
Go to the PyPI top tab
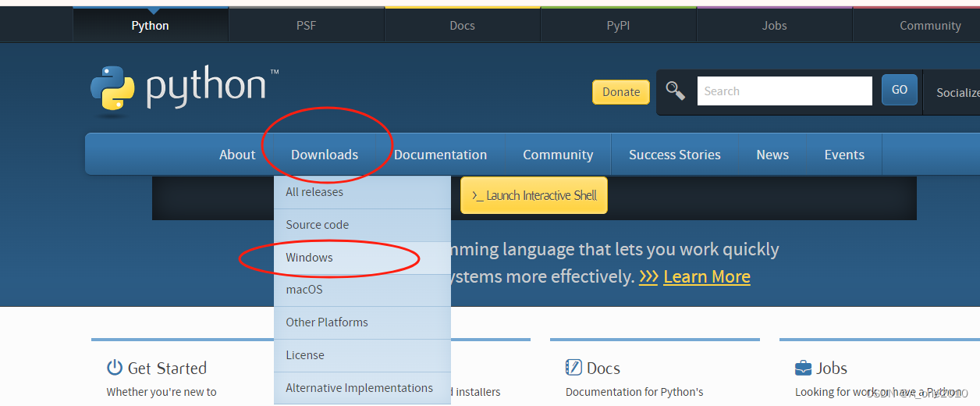coord(619,25)
